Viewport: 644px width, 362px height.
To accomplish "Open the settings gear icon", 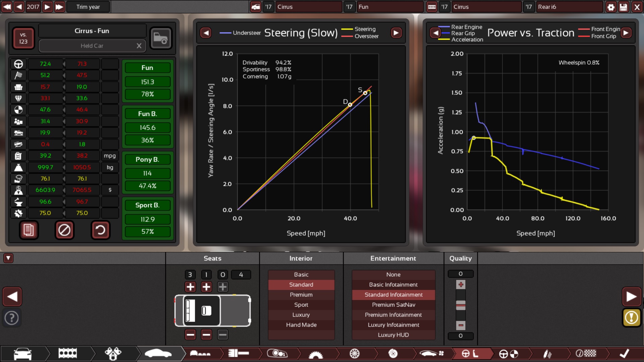I will [611, 7].
